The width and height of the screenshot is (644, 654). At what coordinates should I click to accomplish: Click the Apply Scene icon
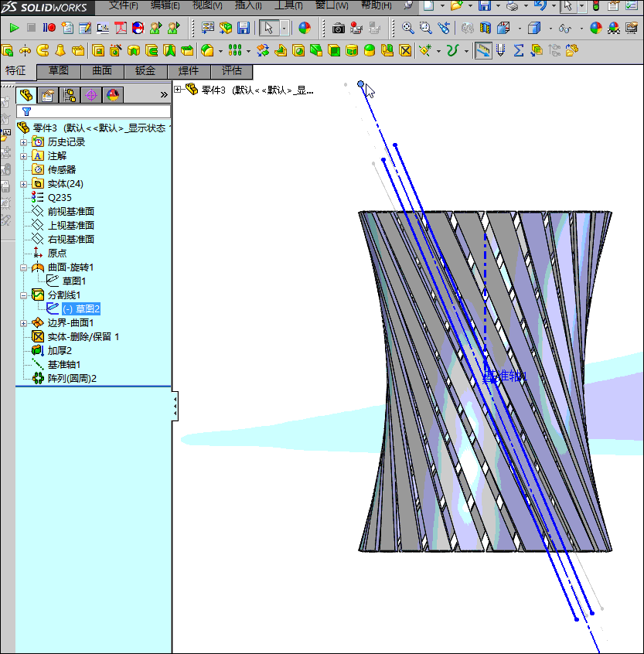(614, 28)
